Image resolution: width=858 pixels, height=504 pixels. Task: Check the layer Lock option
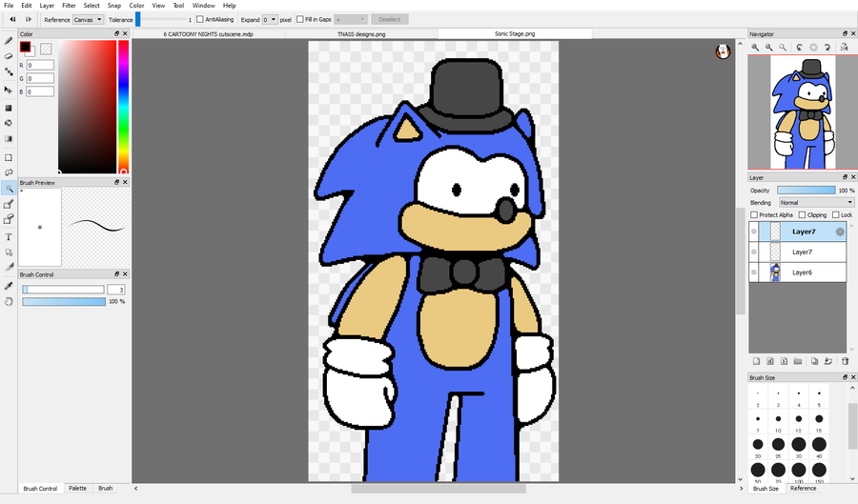click(x=835, y=214)
